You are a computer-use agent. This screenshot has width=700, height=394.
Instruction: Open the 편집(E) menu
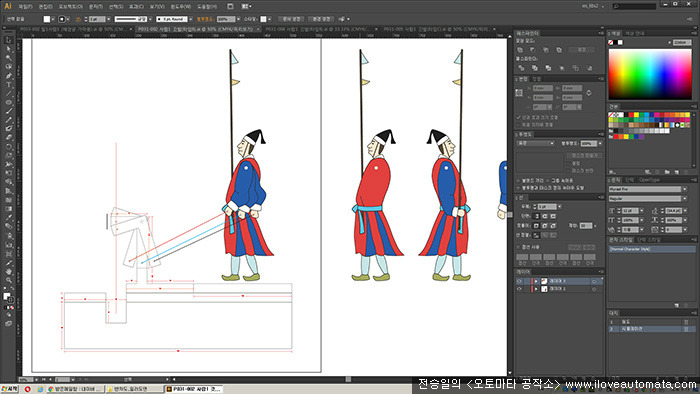pyautogui.click(x=45, y=7)
